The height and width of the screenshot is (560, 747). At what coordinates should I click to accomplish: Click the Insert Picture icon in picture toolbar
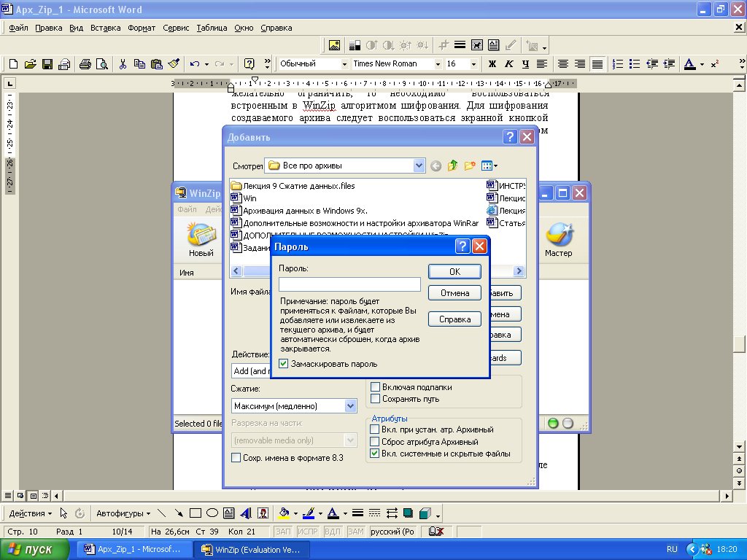pos(334,45)
